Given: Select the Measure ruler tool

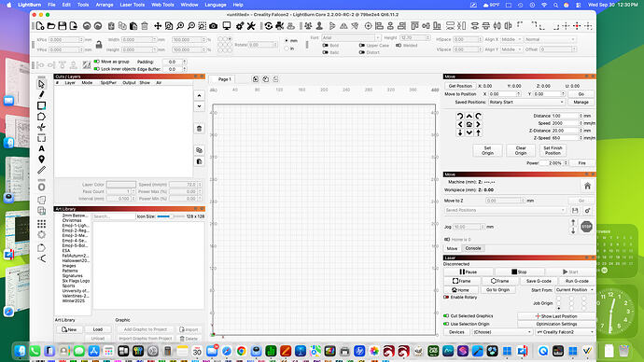Looking at the screenshot, I should coord(41,170).
